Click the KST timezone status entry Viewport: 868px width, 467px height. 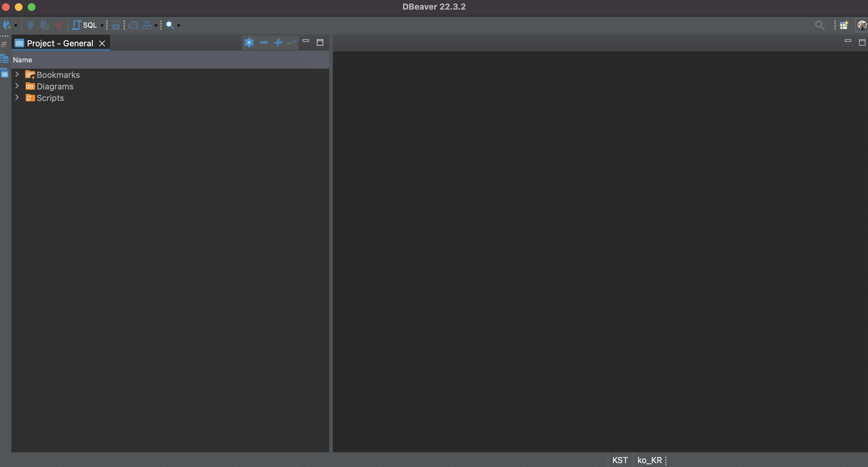(x=620, y=460)
